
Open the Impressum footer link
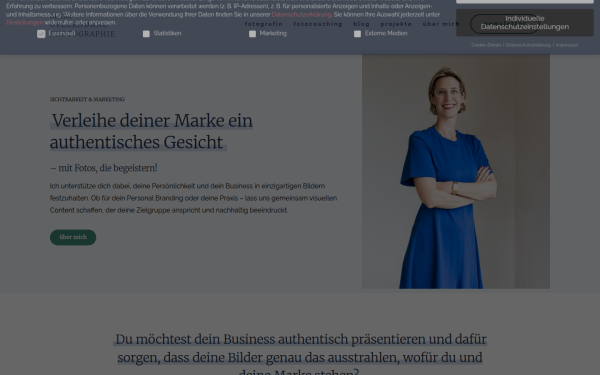click(567, 45)
